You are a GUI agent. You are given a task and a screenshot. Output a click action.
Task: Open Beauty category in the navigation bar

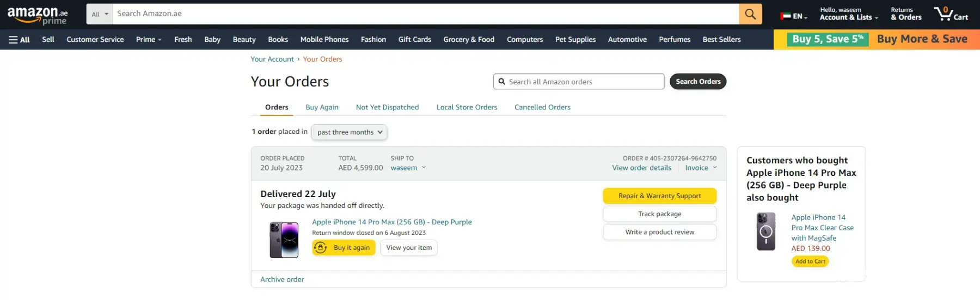point(244,40)
